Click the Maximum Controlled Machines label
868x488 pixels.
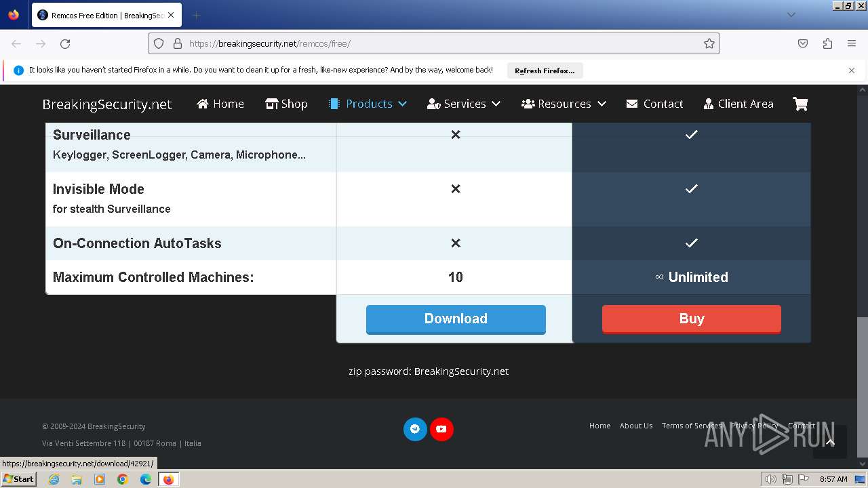153,277
